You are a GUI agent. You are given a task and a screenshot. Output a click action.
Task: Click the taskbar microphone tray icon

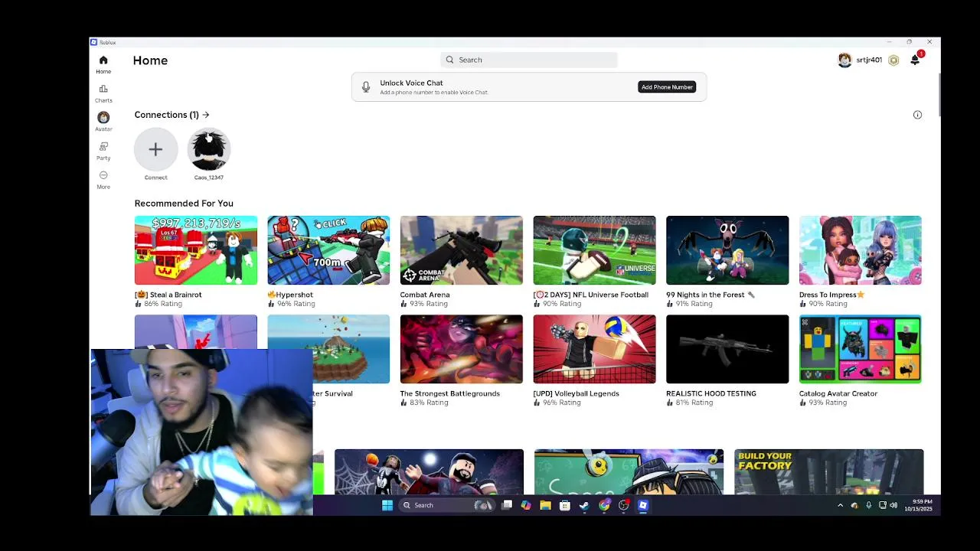(868, 505)
